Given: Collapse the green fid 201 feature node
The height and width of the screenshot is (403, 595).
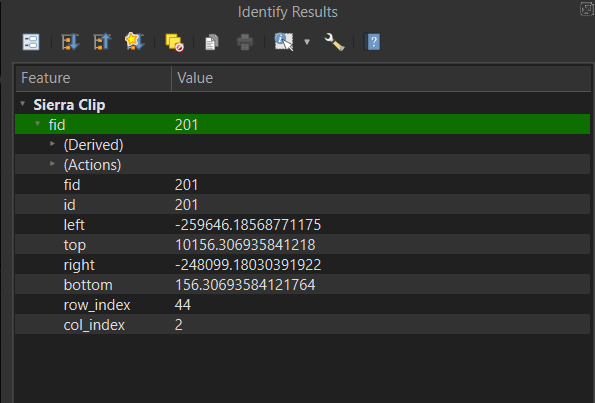Looking at the screenshot, I should point(38,124).
